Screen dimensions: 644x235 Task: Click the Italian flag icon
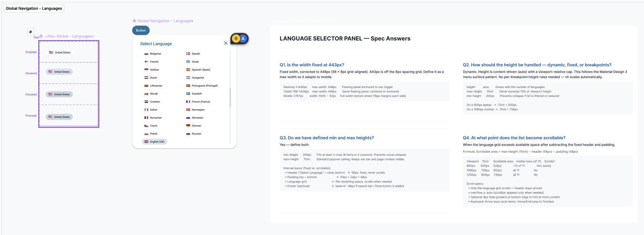tap(146, 110)
